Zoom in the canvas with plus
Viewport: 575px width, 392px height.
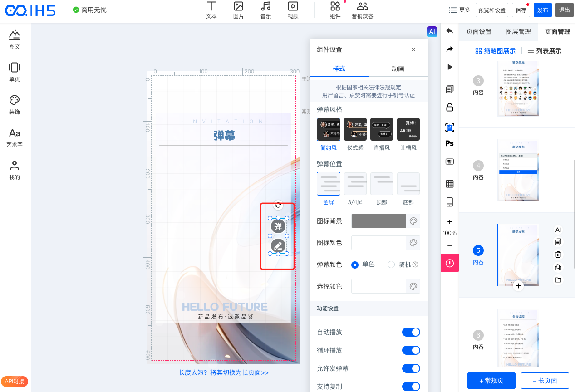click(450, 222)
